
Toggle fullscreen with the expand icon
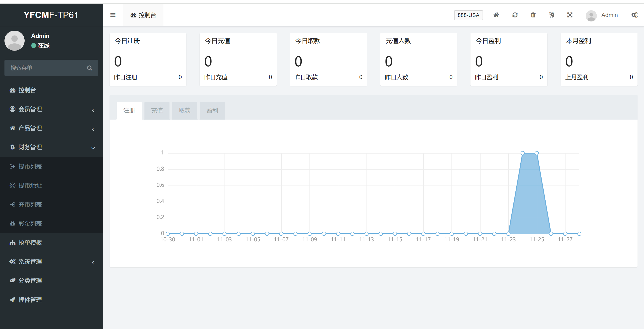pyautogui.click(x=570, y=15)
